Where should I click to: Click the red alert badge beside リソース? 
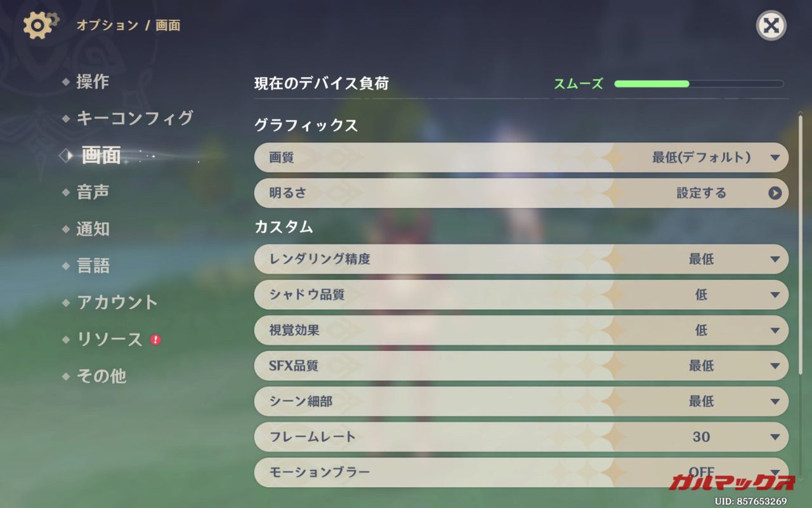pos(156,340)
